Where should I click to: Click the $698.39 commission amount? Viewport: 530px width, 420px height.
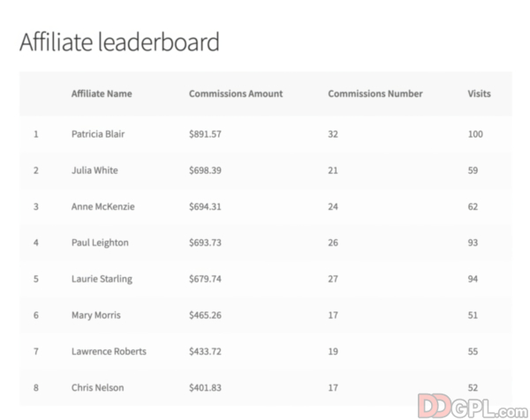coord(208,170)
